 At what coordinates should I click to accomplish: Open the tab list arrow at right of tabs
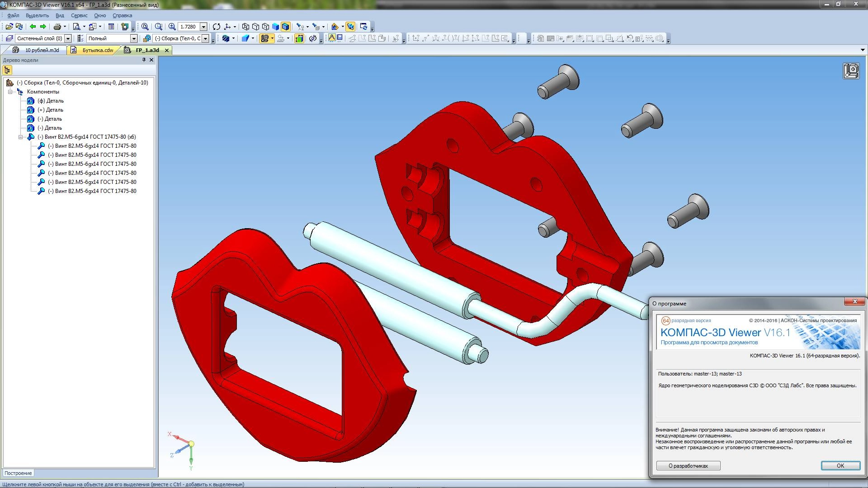[x=863, y=50]
